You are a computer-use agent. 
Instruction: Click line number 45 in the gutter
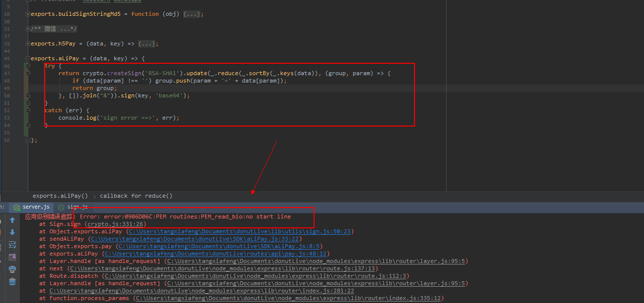pos(7,58)
